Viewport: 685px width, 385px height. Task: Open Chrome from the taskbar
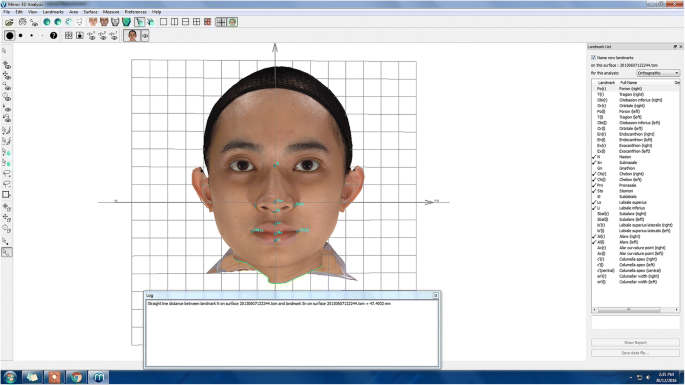click(x=76, y=377)
